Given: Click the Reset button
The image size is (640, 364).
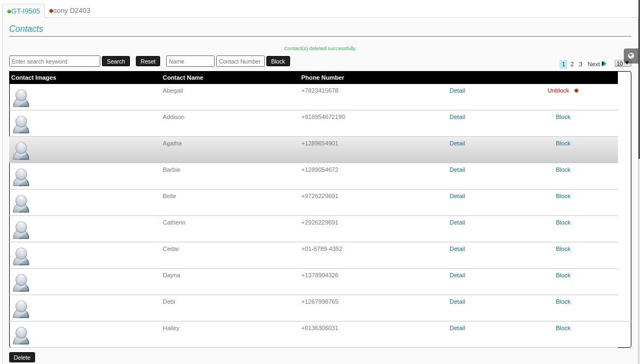Looking at the screenshot, I should (148, 61).
